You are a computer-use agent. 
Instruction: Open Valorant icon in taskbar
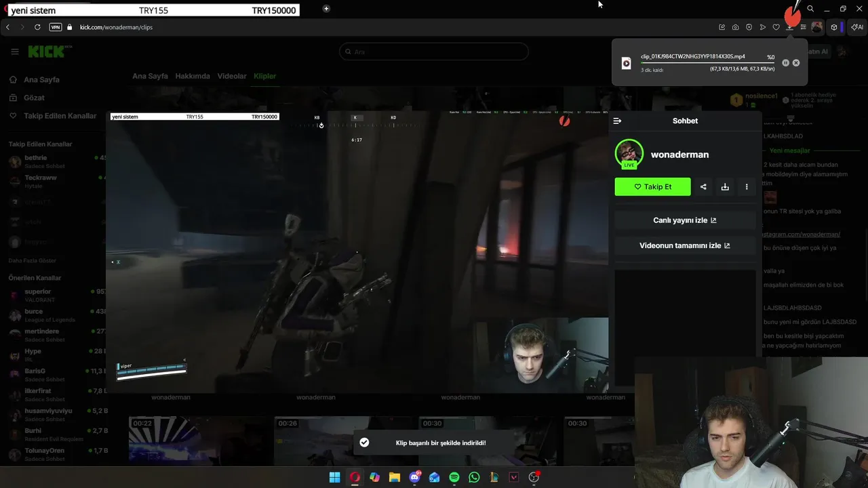coord(514,477)
